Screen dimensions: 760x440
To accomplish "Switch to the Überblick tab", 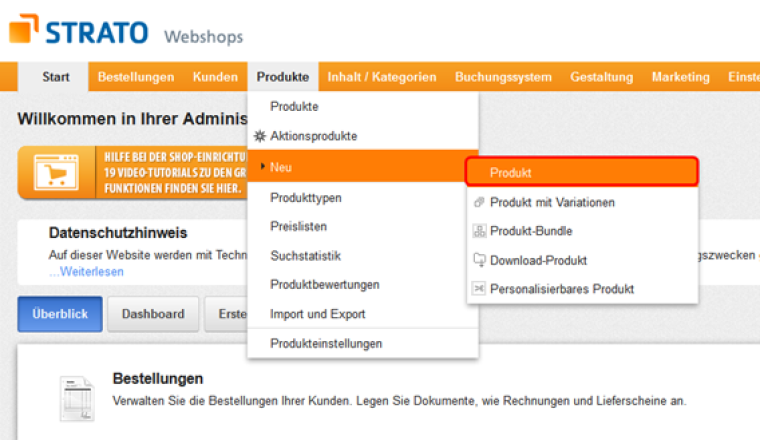I will click(60, 314).
